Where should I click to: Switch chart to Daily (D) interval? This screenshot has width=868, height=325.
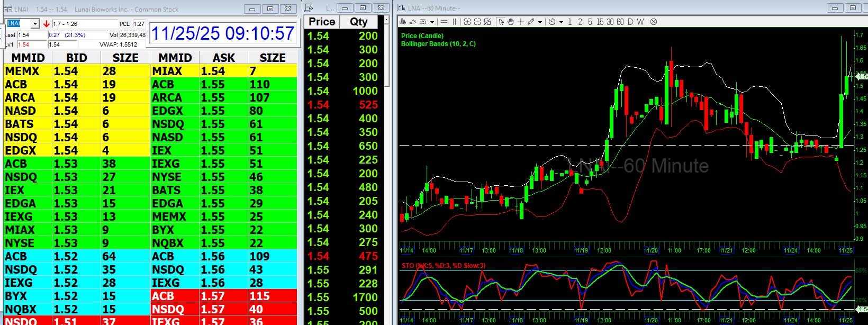(630, 22)
